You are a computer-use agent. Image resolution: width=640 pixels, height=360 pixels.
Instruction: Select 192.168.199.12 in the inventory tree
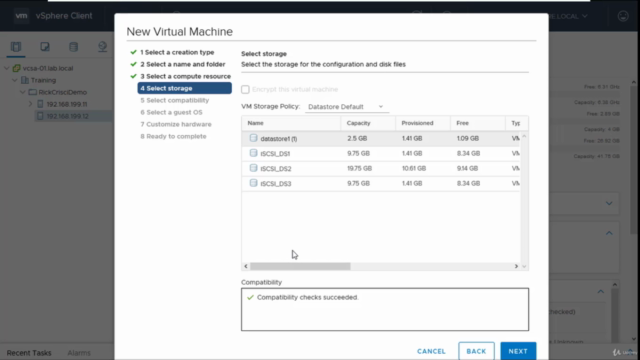[x=67, y=116]
